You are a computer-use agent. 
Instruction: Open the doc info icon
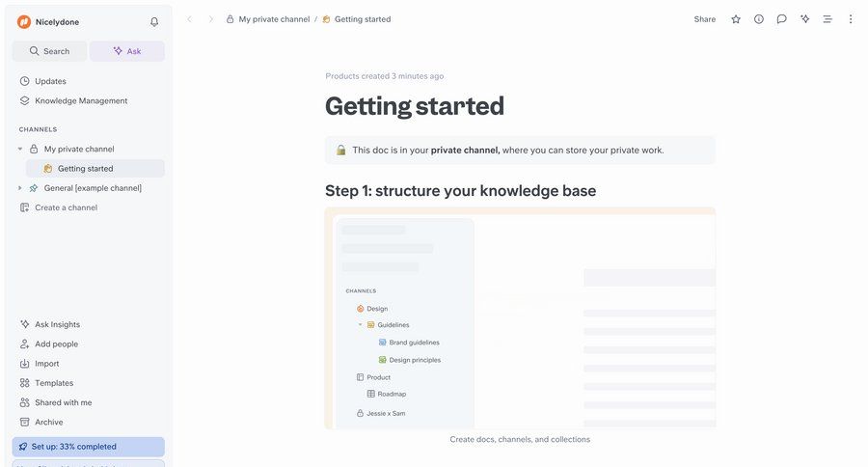[759, 19]
